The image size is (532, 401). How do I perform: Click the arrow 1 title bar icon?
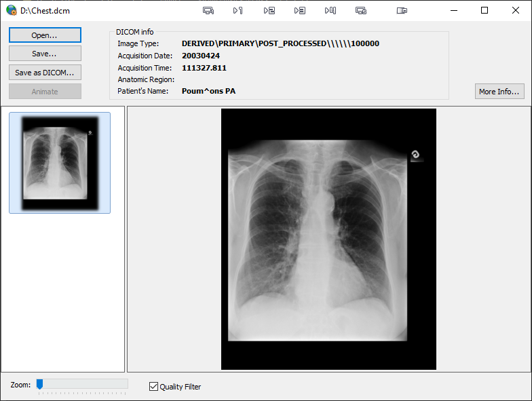point(237,11)
